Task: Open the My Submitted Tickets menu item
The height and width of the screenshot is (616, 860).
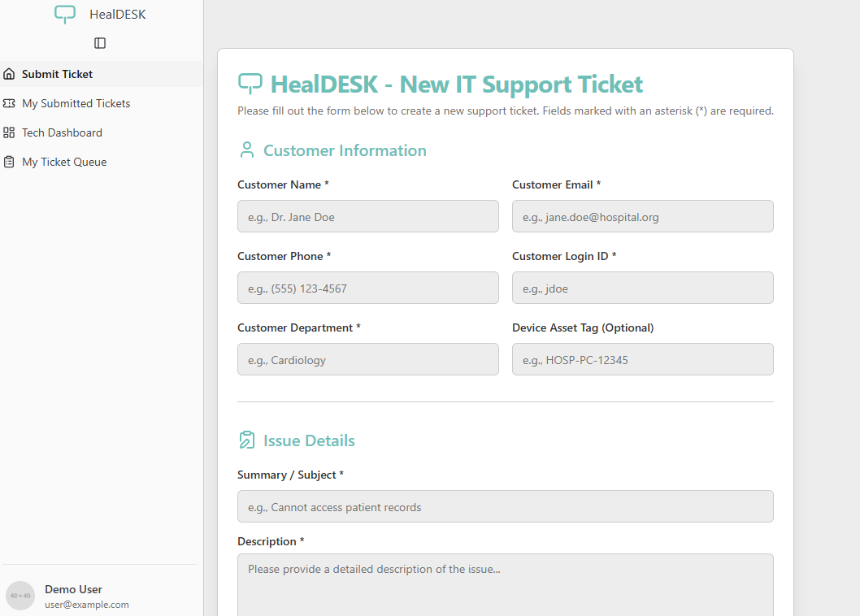Action: pyautogui.click(x=76, y=103)
